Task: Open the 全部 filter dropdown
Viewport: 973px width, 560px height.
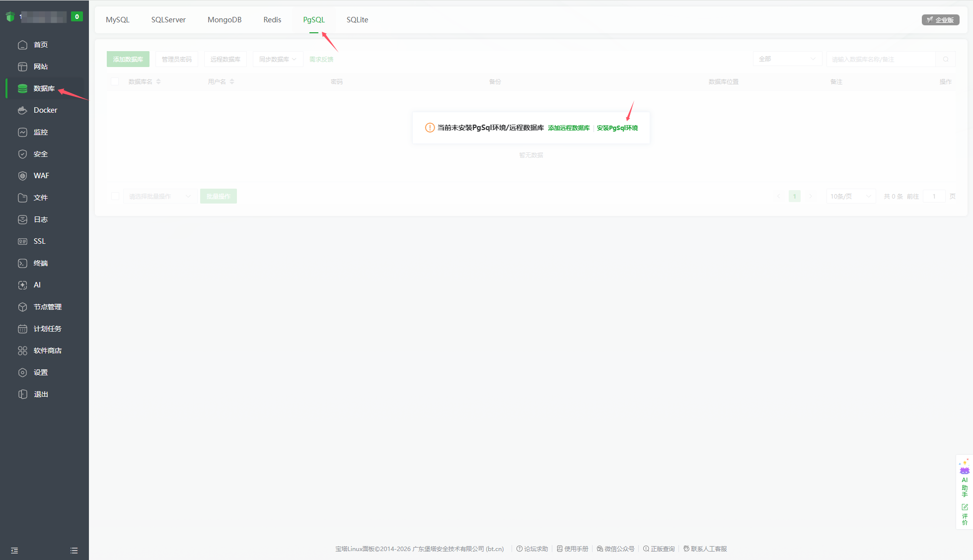Action: tap(787, 59)
